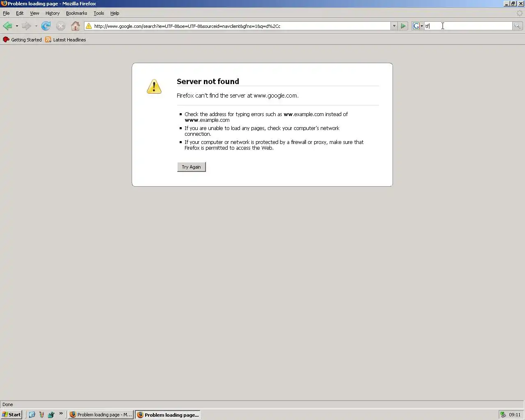Click the taskbar clock showing 09:11
The width and height of the screenshot is (525, 420).
[x=515, y=415]
